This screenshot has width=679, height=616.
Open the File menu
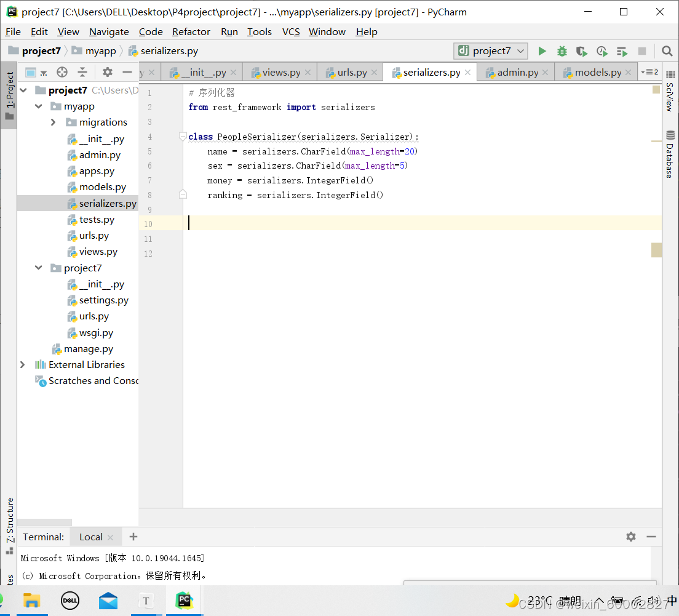tap(12, 31)
